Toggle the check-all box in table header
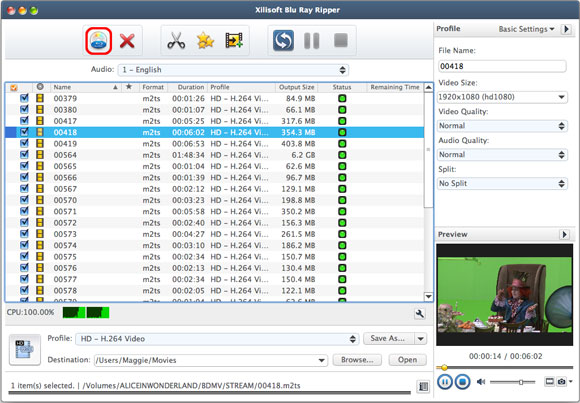 14,88
